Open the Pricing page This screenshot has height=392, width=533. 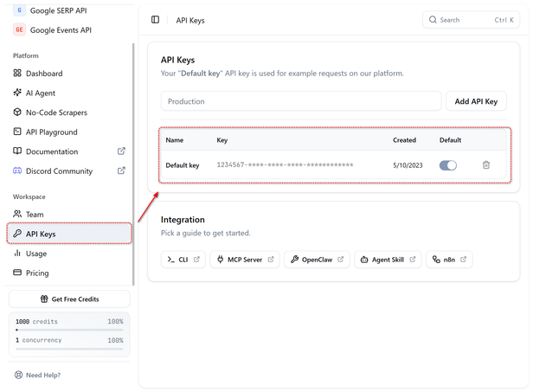click(x=37, y=273)
